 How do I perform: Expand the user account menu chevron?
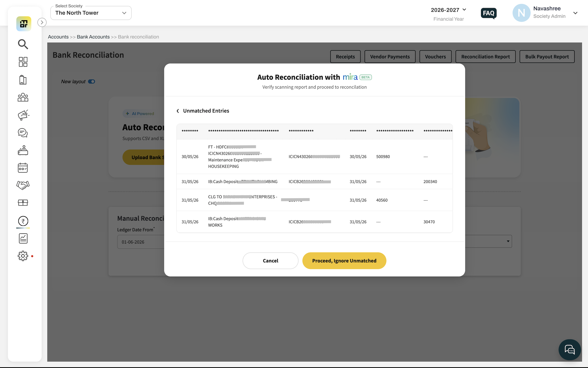click(575, 13)
